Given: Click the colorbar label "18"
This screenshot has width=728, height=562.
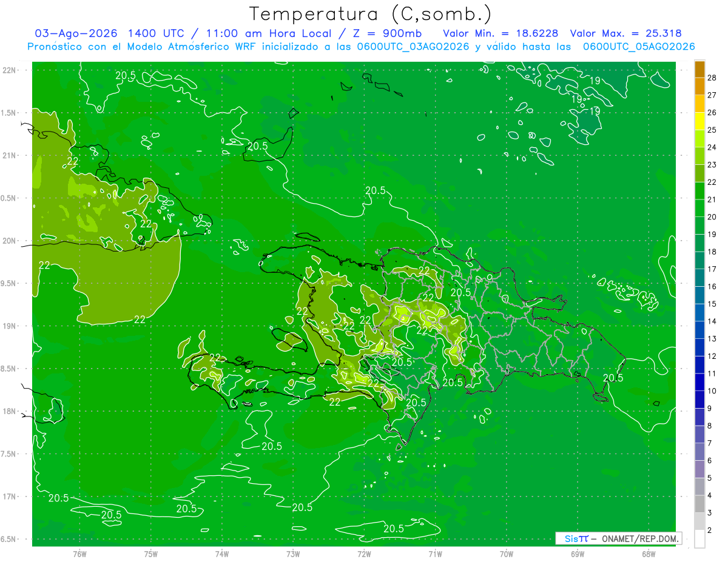Looking at the screenshot, I should point(712,252).
